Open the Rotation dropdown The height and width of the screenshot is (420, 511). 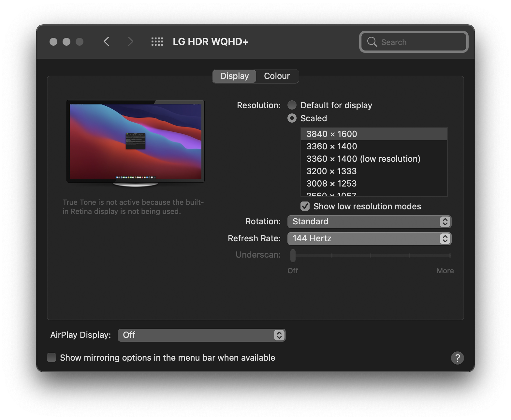coord(369,221)
